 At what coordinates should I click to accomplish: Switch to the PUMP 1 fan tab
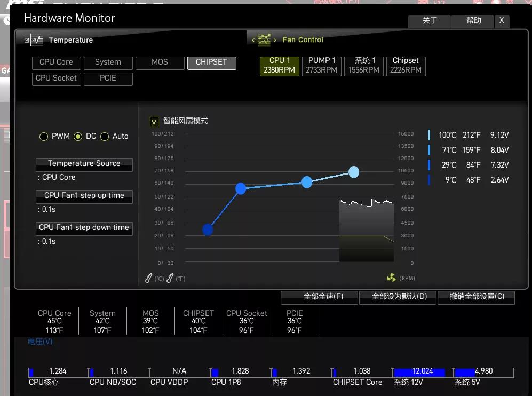322,66
